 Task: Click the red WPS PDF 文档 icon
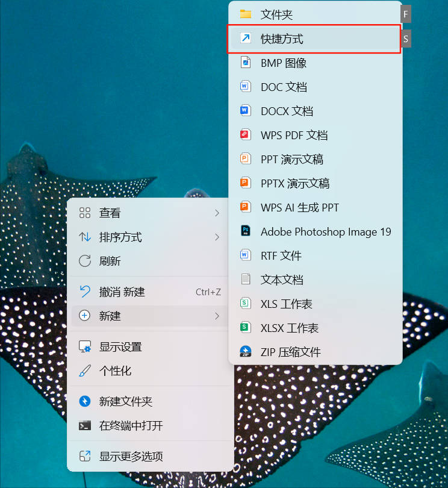click(245, 134)
